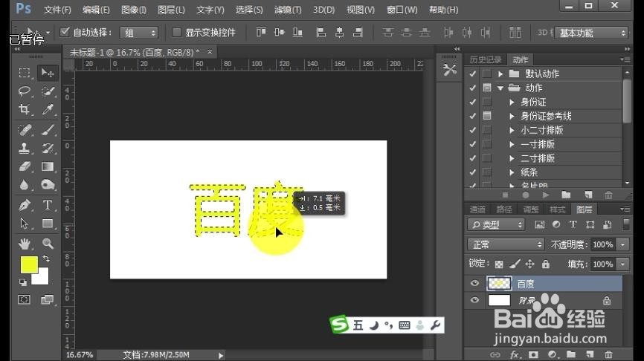The height and width of the screenshot is (361, 644).
Task: Toggle the checkmark for 一寸排版 action
Action: point(473,144)
